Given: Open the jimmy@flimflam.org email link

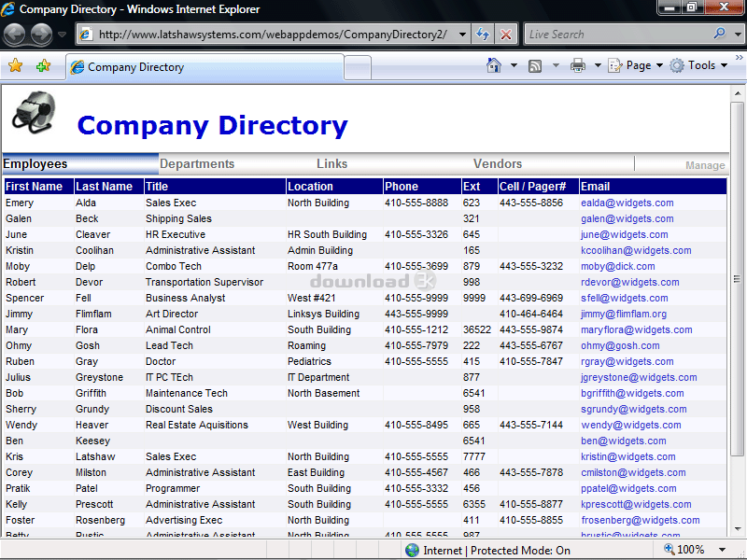Looking at the screenshot, I should point(624,314).
